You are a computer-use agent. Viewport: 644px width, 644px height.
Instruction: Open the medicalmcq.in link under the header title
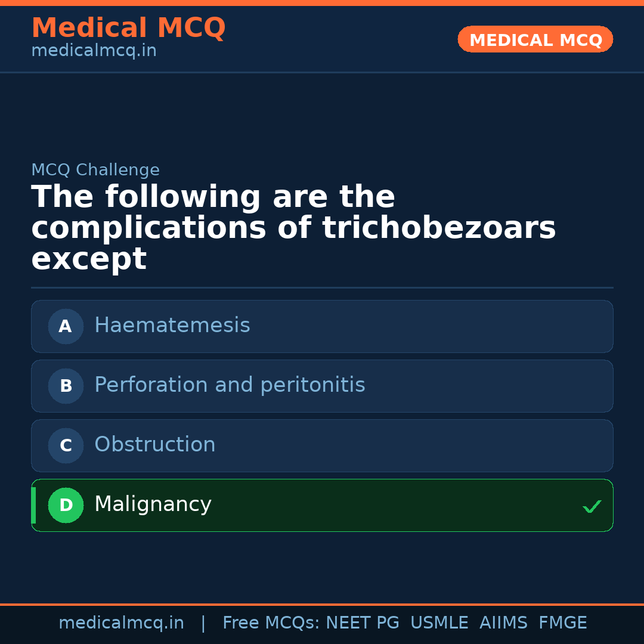(94, 51)
